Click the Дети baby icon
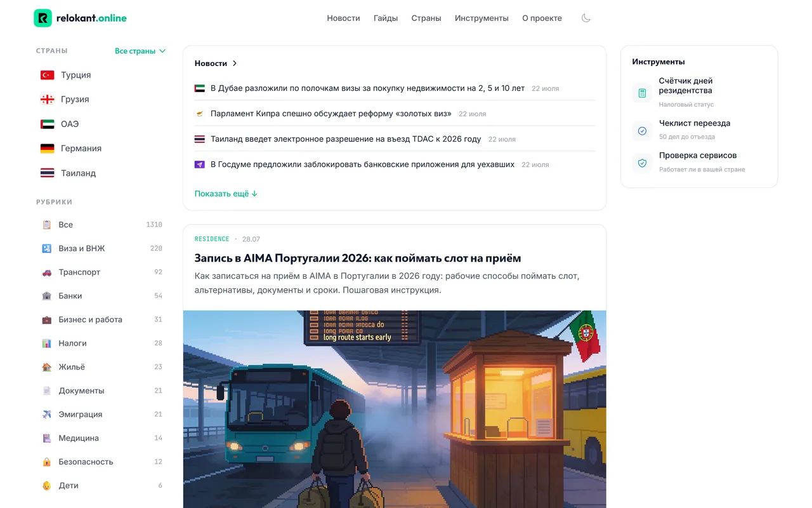The image size is (812, 508). point(47,486)
